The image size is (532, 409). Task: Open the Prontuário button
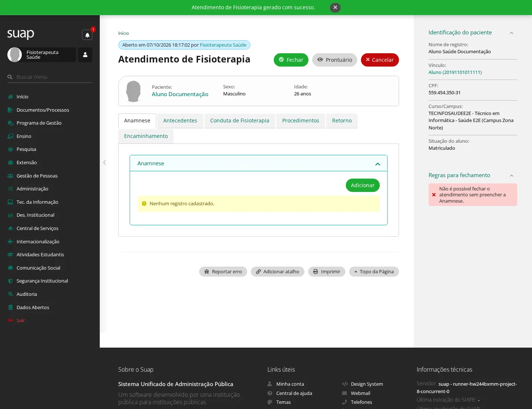pos(335,60)
